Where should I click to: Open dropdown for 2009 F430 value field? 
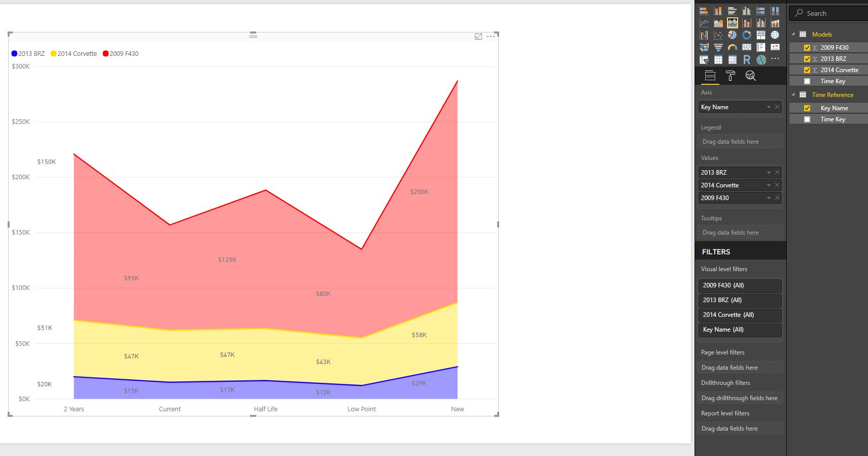coord(769,198)
